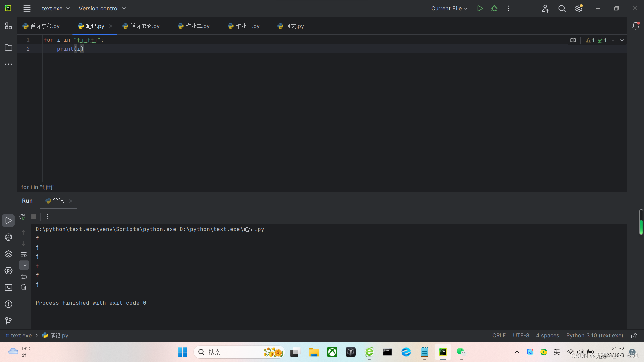
Task: Click the Debug bug icon
Action: 494,8
